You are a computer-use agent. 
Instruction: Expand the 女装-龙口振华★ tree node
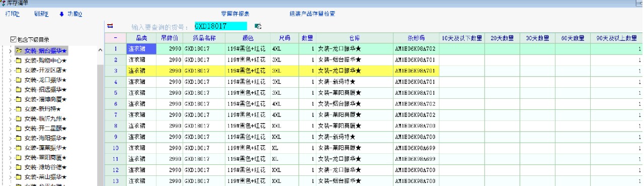point(10,80)
